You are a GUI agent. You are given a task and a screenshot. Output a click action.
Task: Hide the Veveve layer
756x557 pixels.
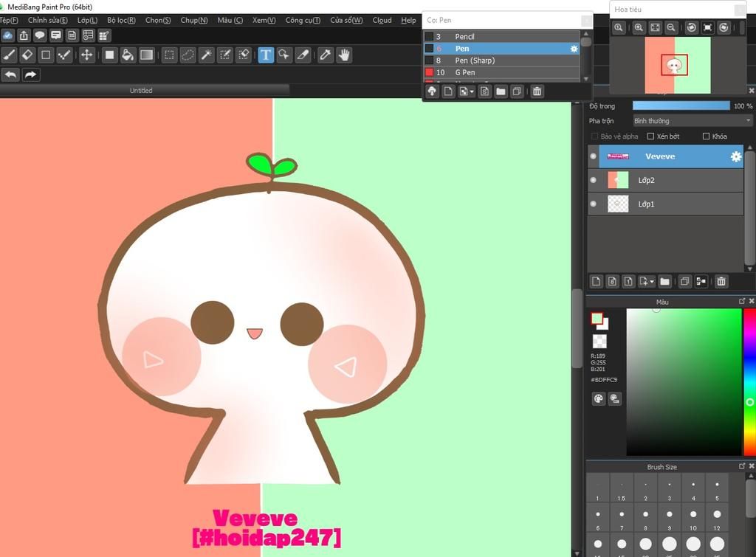point(593,156)
